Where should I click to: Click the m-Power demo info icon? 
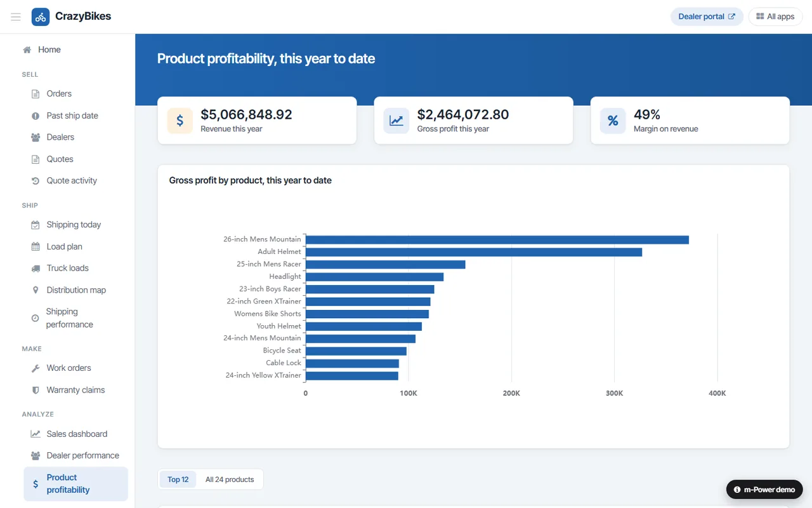point(737,490)
